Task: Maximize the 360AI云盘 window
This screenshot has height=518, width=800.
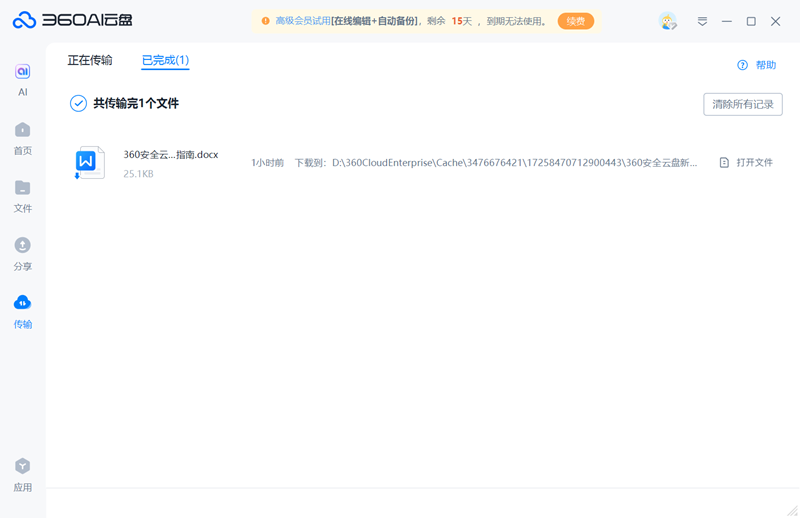Action: 751,21
